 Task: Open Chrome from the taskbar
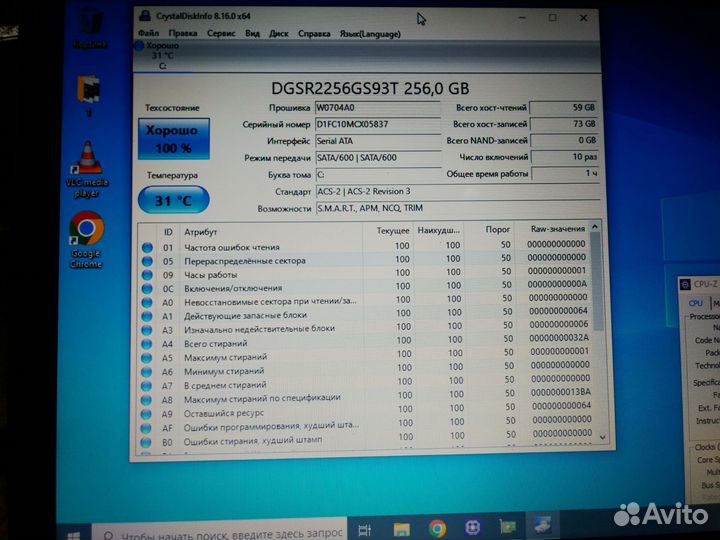tap(437, 529)
